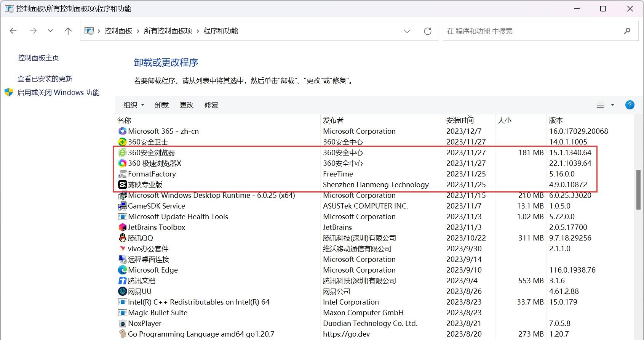This screenshot has width=644, height=340.
Task: Go up one level with up arrow
Action: click(68, 31)
